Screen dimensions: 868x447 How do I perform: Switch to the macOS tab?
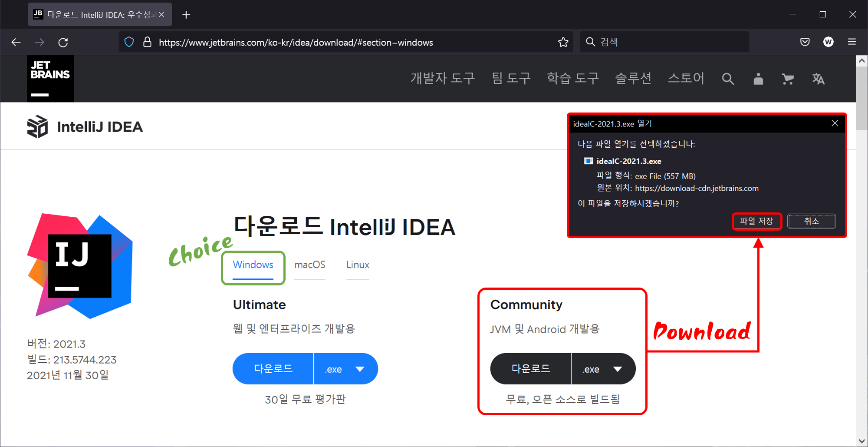(x=310, y=265)
